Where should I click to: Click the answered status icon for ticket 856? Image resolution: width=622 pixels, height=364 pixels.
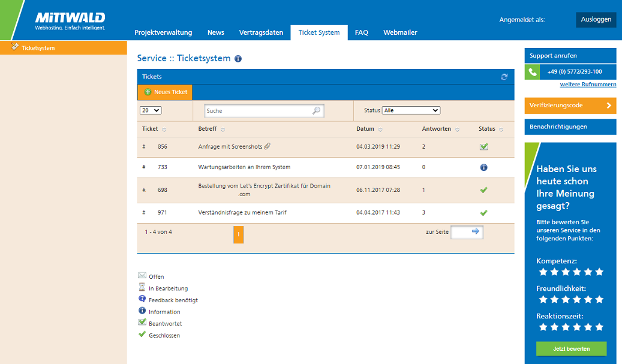[x=483, y=147]
